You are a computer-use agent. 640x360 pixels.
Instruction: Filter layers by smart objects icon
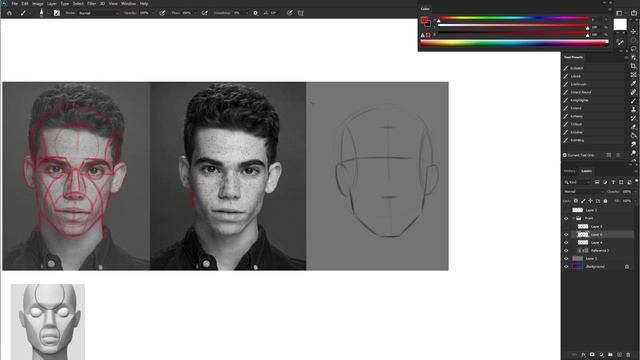tap(629, 182)
